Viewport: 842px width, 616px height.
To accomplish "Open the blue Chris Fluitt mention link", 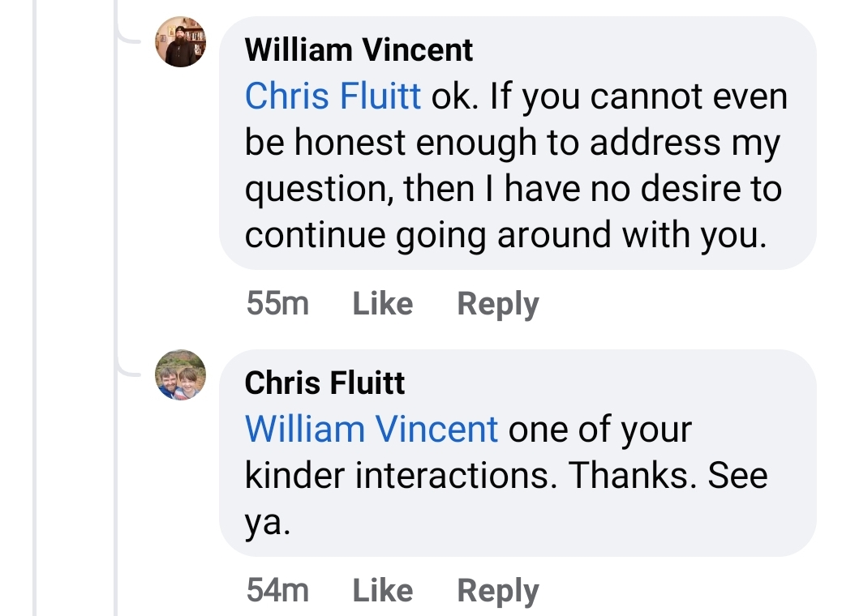I will pos(333,96).
